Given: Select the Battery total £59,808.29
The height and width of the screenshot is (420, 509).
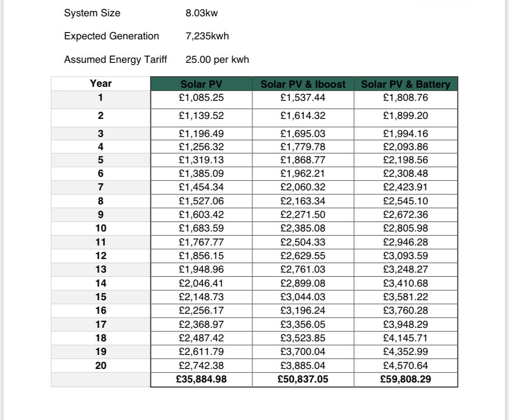Looking at the screenshot, I should point(405,379).
